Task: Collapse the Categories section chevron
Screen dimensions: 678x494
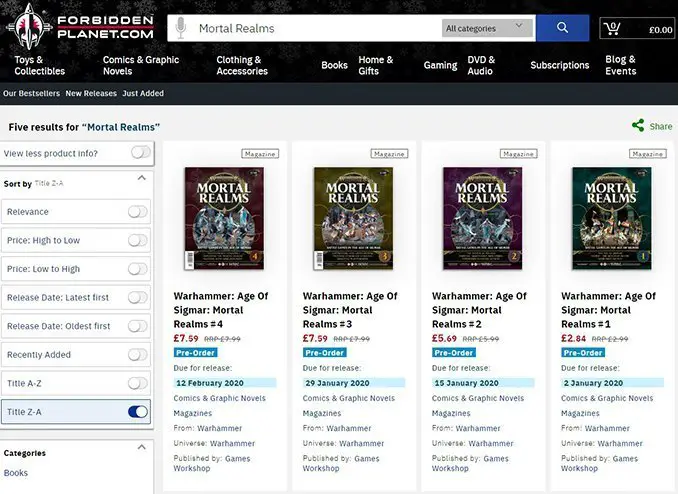Action: 141,447
